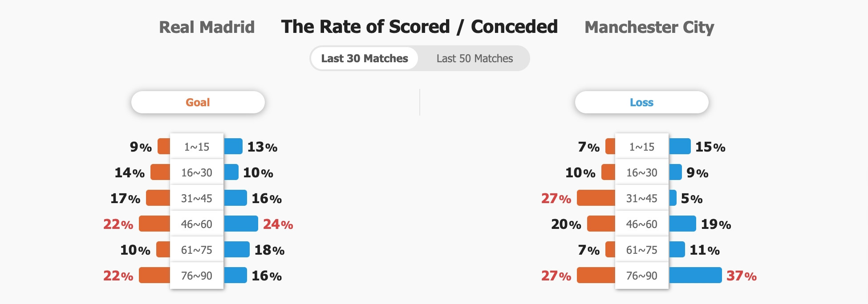Open the Goal pill label
868x304 pixels.
(x=198, y=102)
